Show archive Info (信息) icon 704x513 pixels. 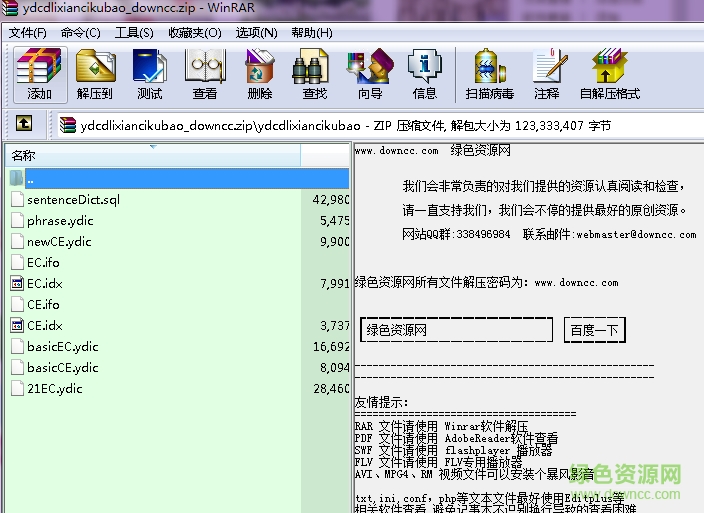pos(425,74)
